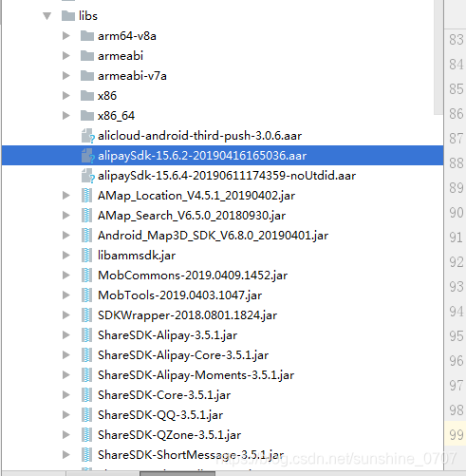
Task: Expand MobCommons jar arrow
Action: coord(65,276)
